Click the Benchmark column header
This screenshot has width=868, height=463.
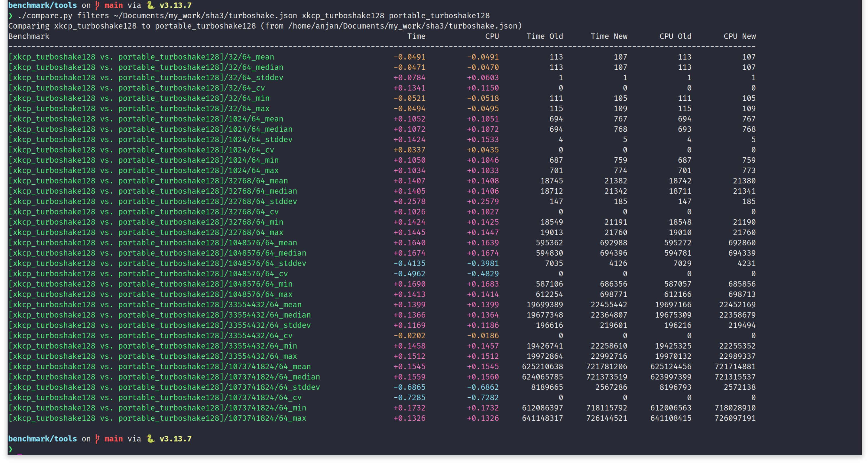click(29, 36)
